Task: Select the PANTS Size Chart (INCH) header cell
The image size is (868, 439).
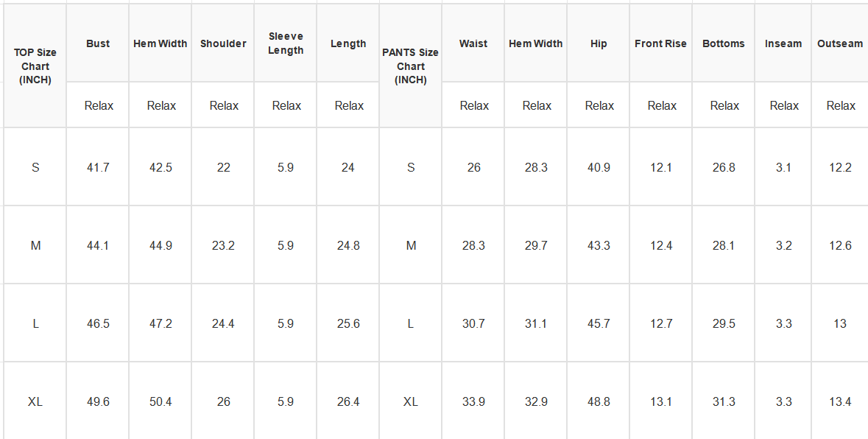Action: click(x=410, y=66)
